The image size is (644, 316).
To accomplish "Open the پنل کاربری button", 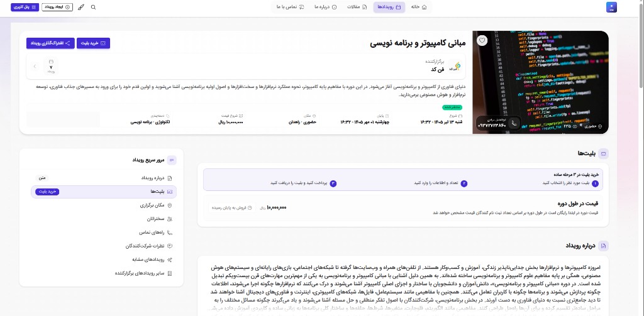I will click(25, 7).
